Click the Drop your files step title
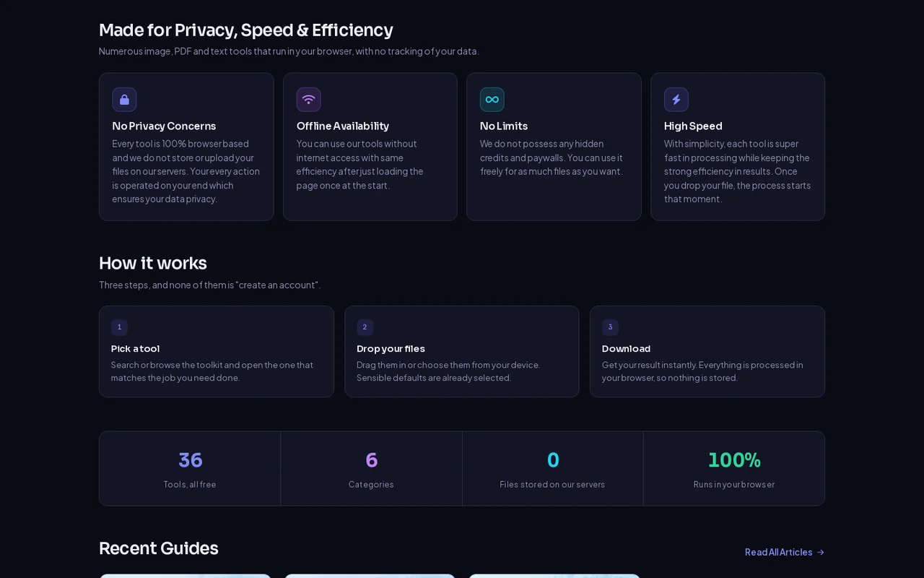 pos(391,348)
